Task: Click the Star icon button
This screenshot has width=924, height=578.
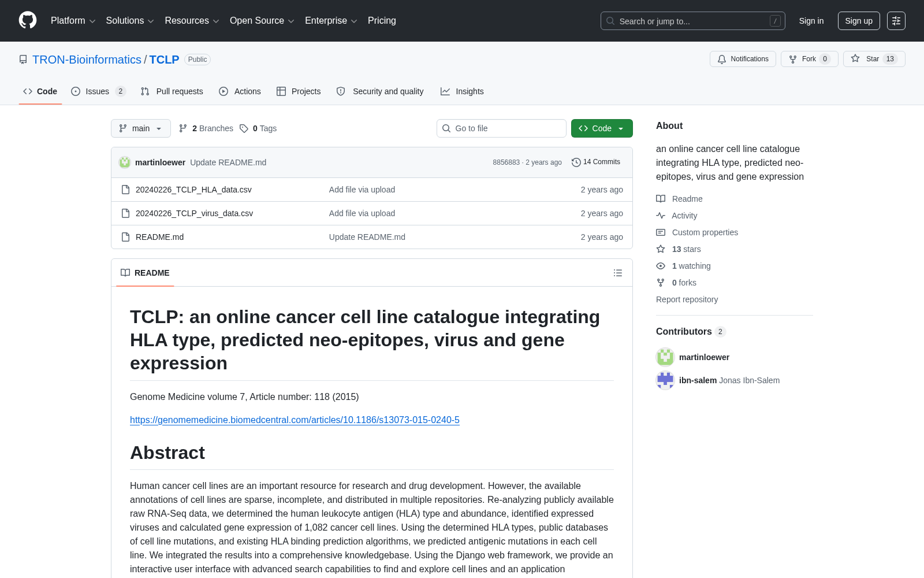Action: point(855,59)
